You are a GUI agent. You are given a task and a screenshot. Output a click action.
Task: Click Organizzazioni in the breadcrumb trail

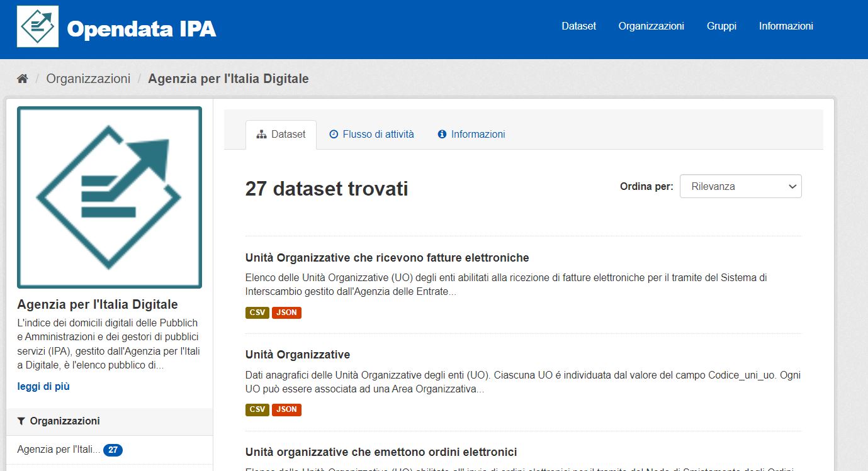(x=88, y=78)
